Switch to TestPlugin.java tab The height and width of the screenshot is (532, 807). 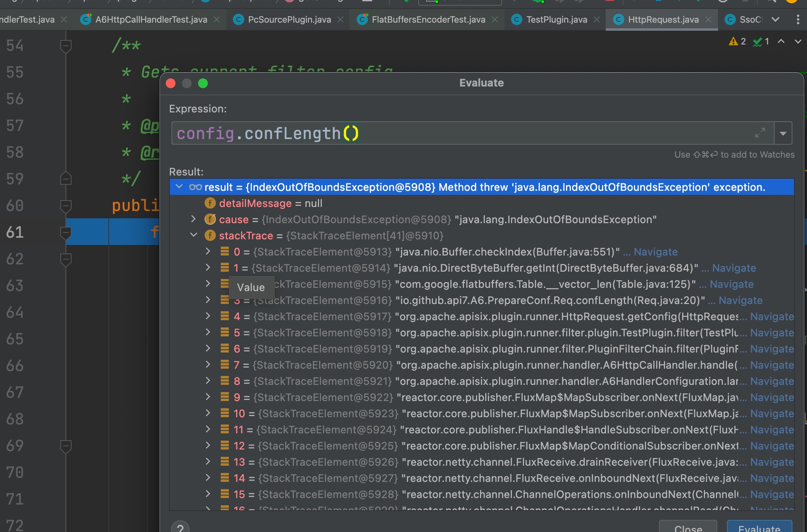(556, 19)
